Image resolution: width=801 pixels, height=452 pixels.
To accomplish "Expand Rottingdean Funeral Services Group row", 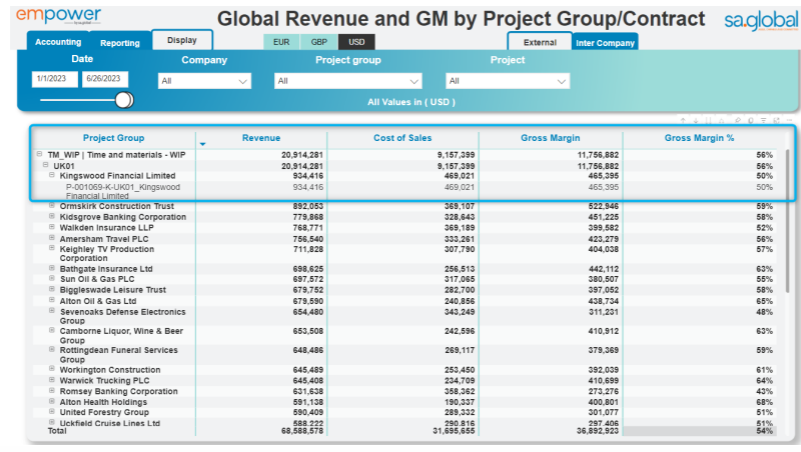I will coord(52,349).
